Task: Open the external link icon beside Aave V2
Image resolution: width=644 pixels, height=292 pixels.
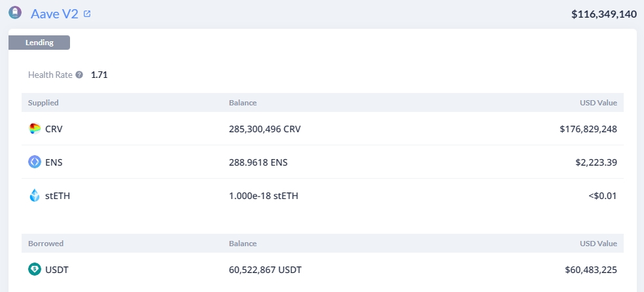Action: point(86,14)
